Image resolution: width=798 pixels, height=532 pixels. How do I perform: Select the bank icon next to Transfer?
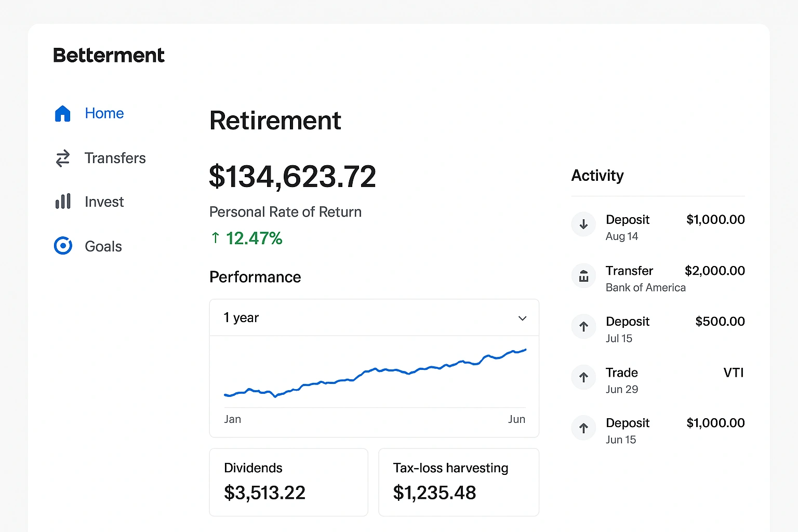pyautogui.click(x=583, y=276)
